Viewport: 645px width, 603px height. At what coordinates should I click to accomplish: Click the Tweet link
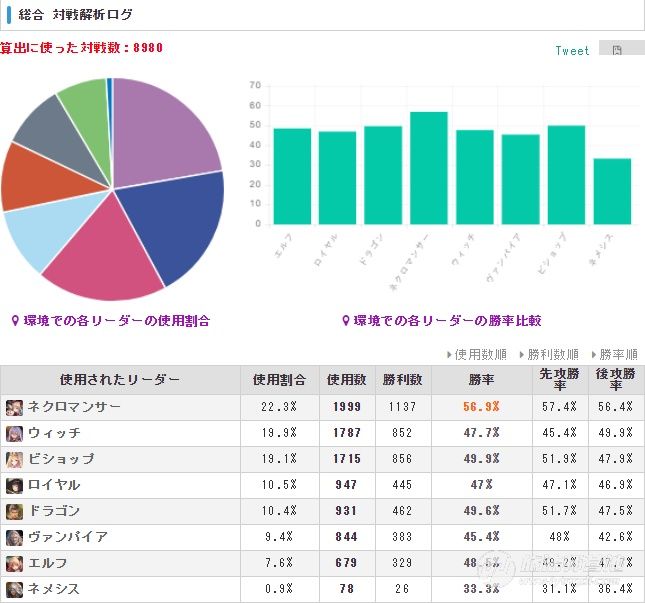tap(572, 51)
